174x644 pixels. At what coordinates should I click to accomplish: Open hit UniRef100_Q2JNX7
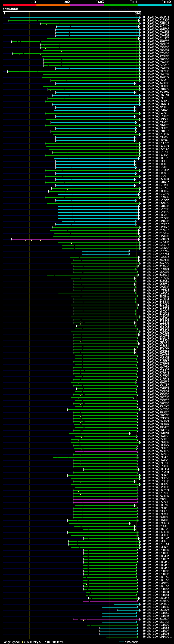[x=156, y=248]
